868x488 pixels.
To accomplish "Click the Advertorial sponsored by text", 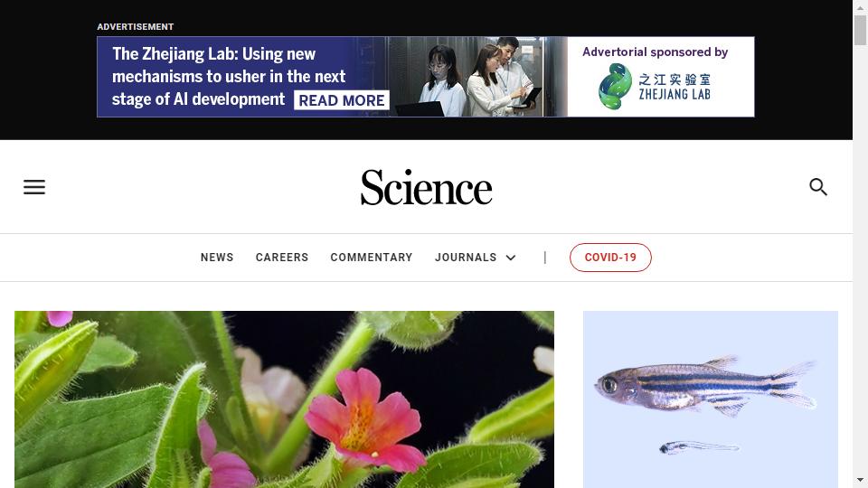I will 655,52.
